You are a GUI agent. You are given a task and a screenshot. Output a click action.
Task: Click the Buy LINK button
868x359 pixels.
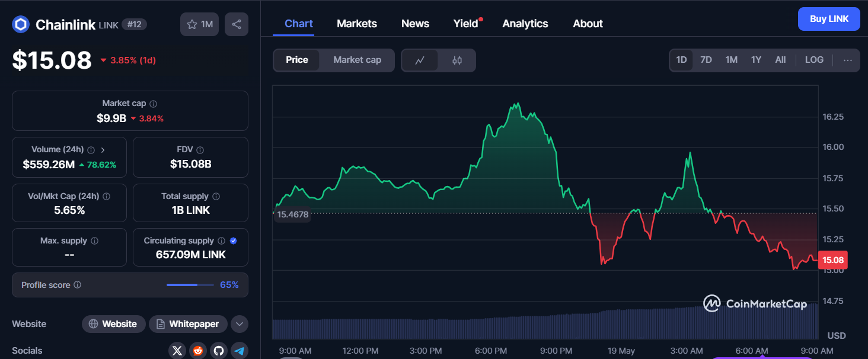pos(829,19)
